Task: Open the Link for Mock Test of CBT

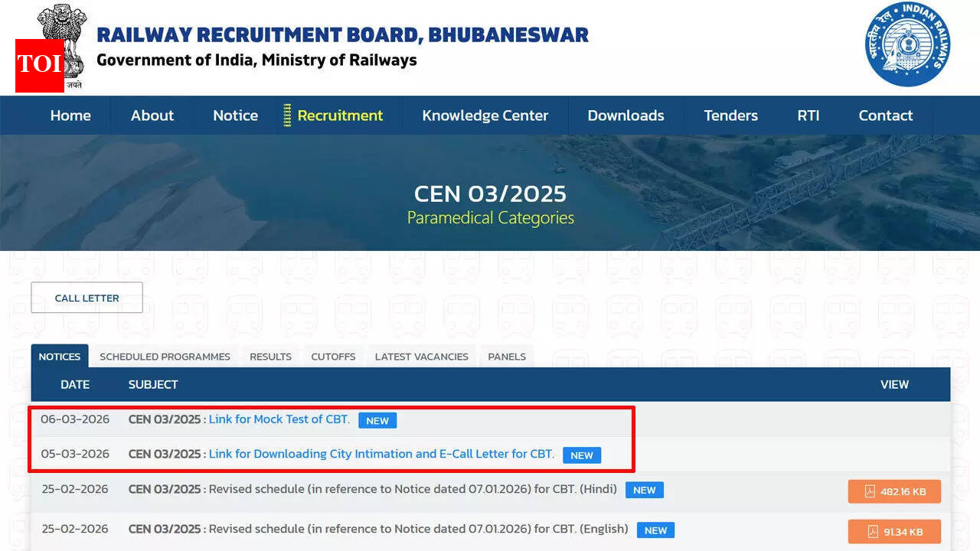Action: point(279,419)
